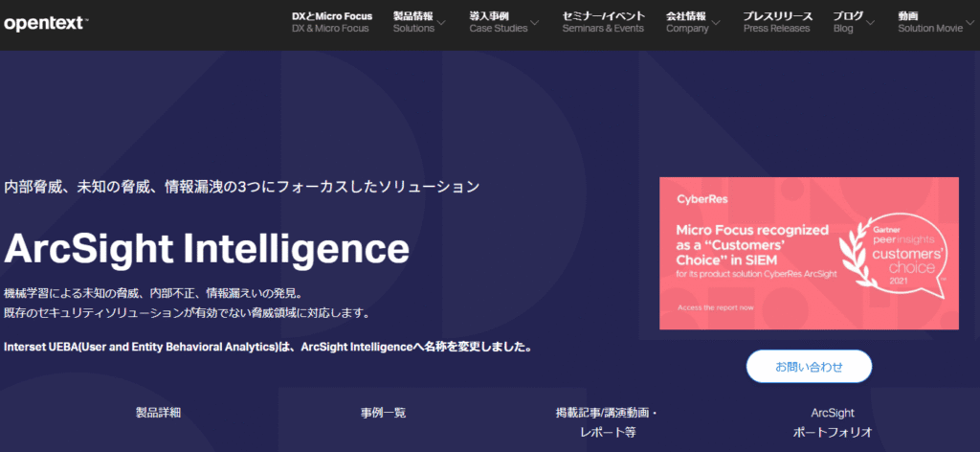Click the Interset UEBA name-change notice text
Screen dimensions: 980x452
(x=268, y=347)
